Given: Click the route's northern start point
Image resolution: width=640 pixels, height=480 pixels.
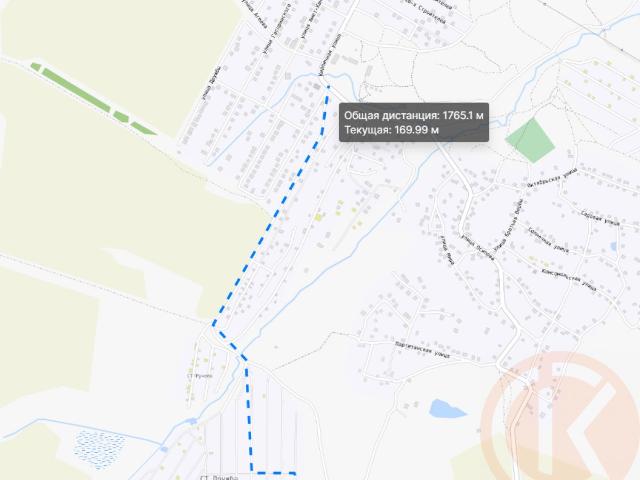Looking at the screenshot, I should 328,86.
